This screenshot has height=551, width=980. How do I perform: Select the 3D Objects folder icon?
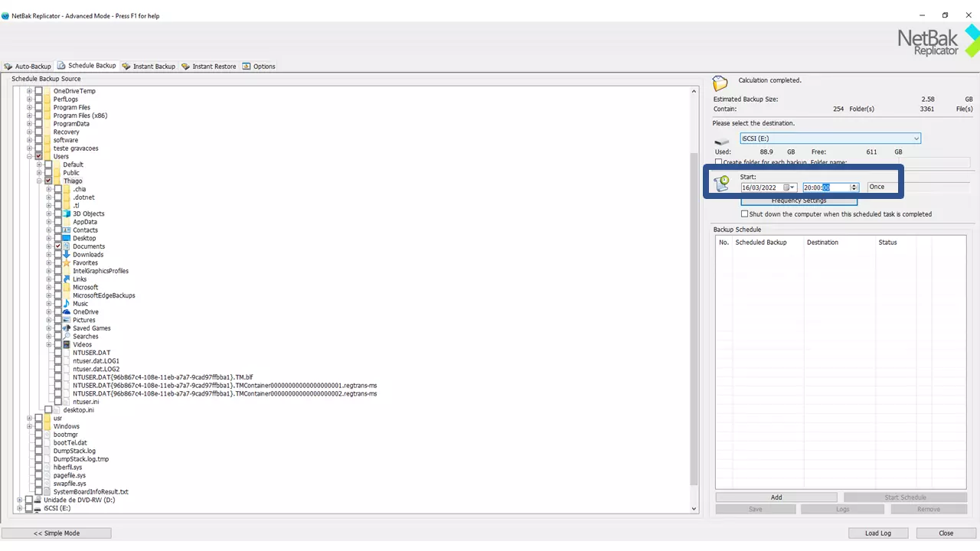67,214
